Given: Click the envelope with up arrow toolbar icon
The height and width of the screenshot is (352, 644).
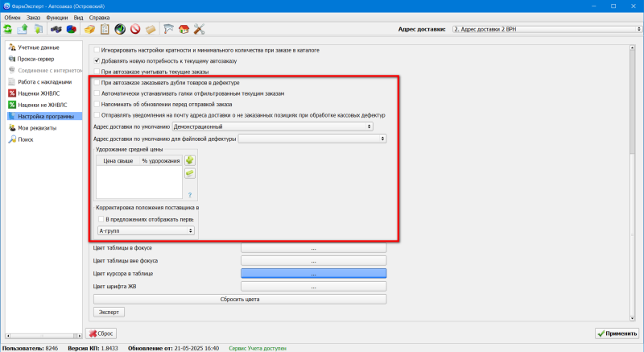Looking at the screenshot, I should [x=23, y=29].
